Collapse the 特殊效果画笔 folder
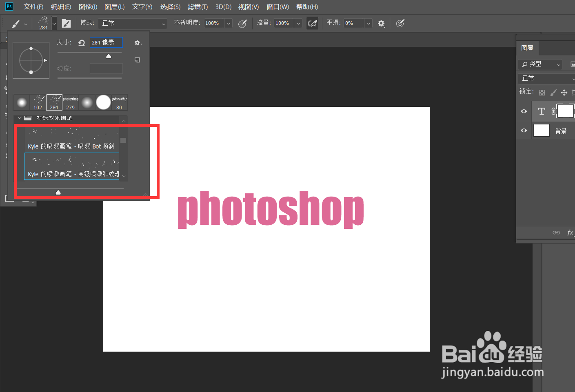 tap(19, 118)
